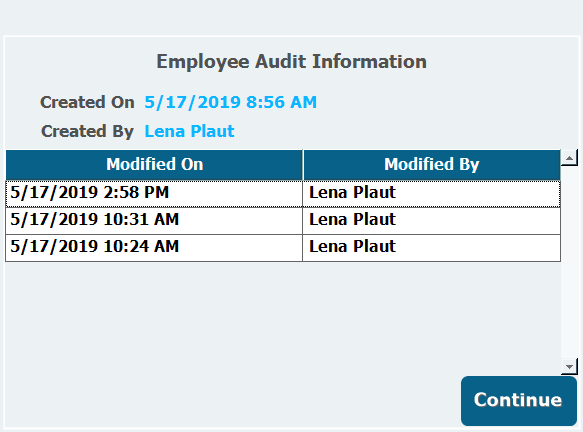Click Lena Plaut in the second row
The image size is (583, 432).
point(352,219)
